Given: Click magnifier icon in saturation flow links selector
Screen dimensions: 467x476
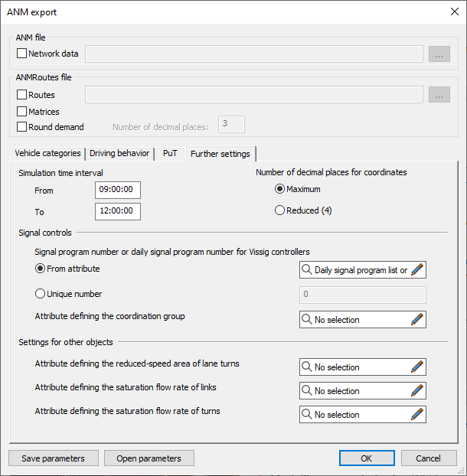Looking at the screenshot, I should coord(306,391).
